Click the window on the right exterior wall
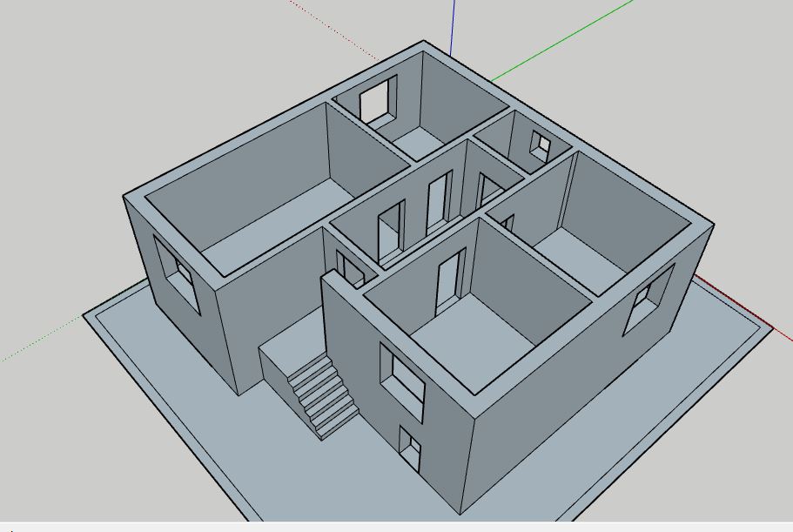This screenshot has height=532, width=793. [648, 300]
